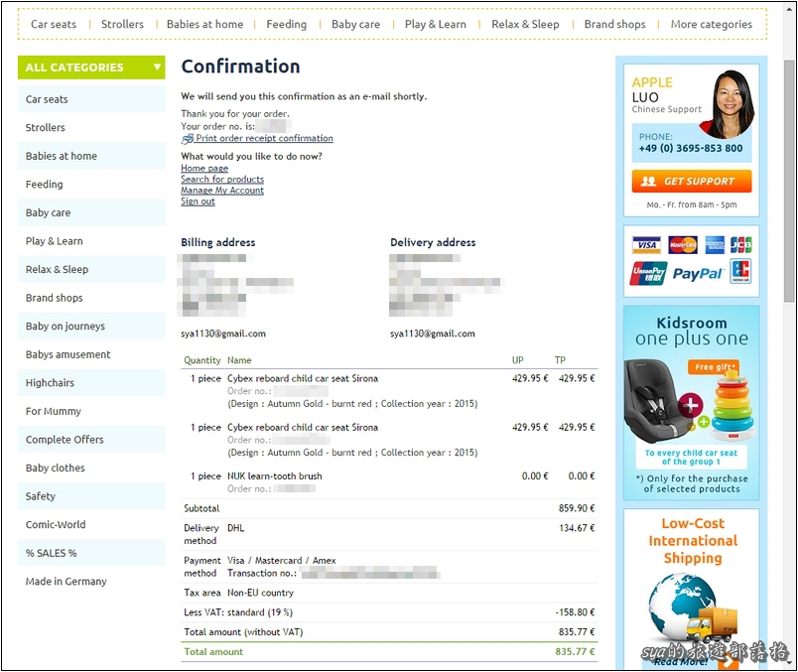Click the MasterCard payment icon
798x672 pixels.
click(683, 245)
